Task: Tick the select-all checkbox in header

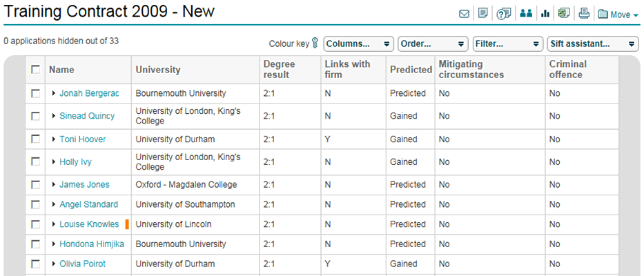Action: tap(35, 69)
